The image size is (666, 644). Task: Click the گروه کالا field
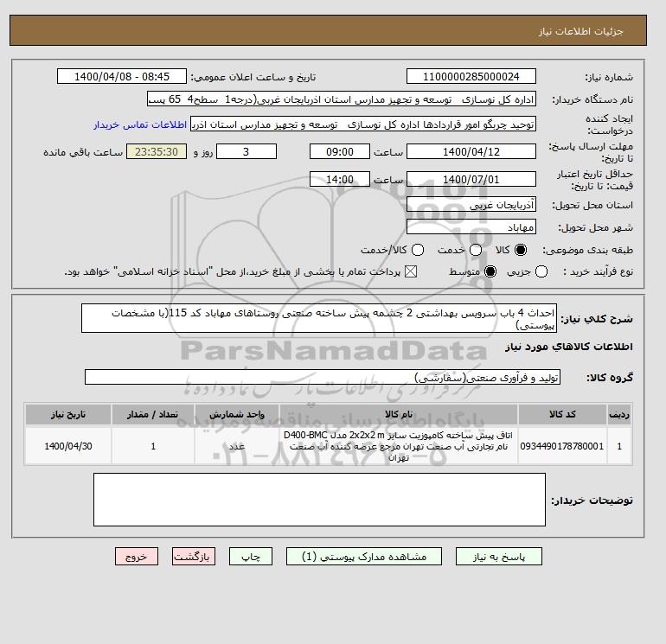pyautogui.click(x=323, y=377)
